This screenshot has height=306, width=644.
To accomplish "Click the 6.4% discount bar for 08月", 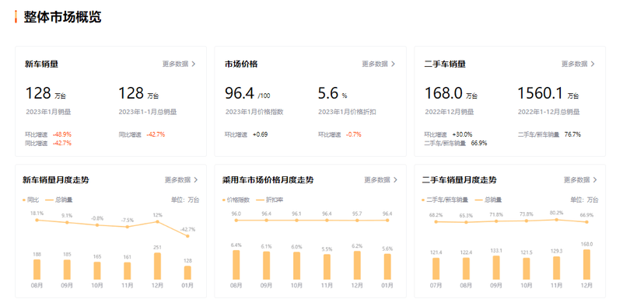I will tap(236, 265).
